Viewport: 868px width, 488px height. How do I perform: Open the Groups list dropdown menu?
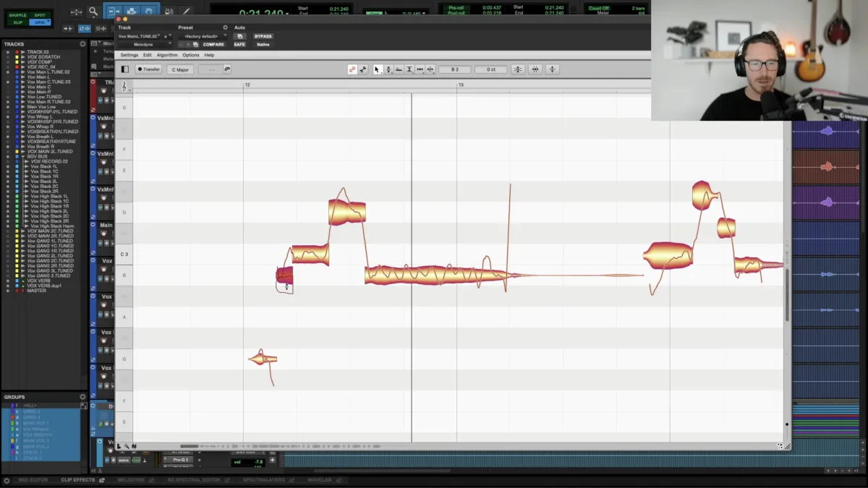pyautogui.click(x=82, y=397)
